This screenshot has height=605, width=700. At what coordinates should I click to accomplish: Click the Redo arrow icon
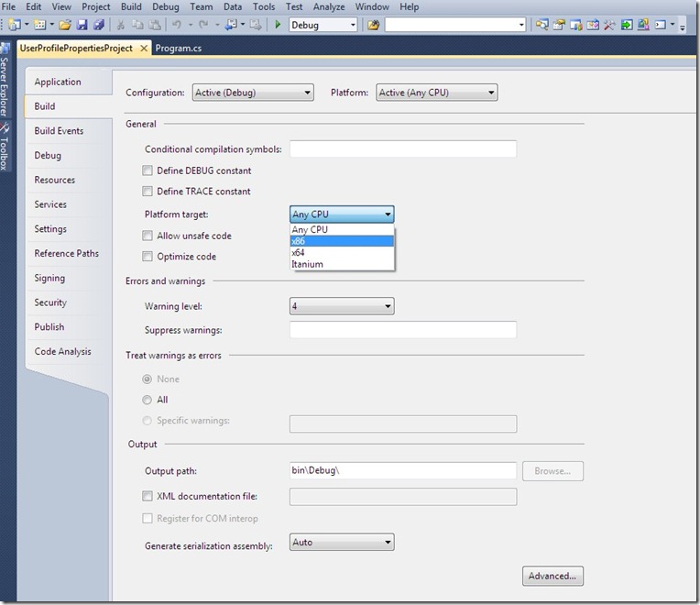(x=203, y=25)
